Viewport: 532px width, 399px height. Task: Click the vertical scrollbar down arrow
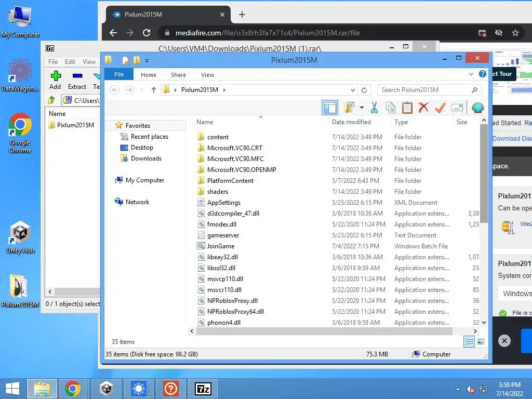pos(484,323)
